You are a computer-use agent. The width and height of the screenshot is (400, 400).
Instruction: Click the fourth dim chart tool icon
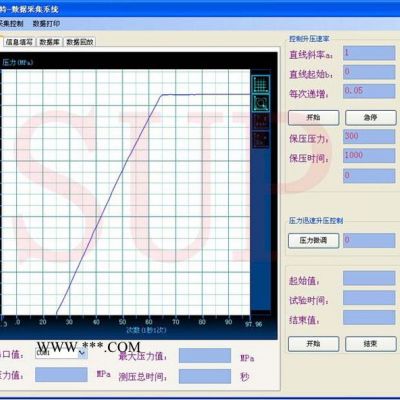click(261, 139)
